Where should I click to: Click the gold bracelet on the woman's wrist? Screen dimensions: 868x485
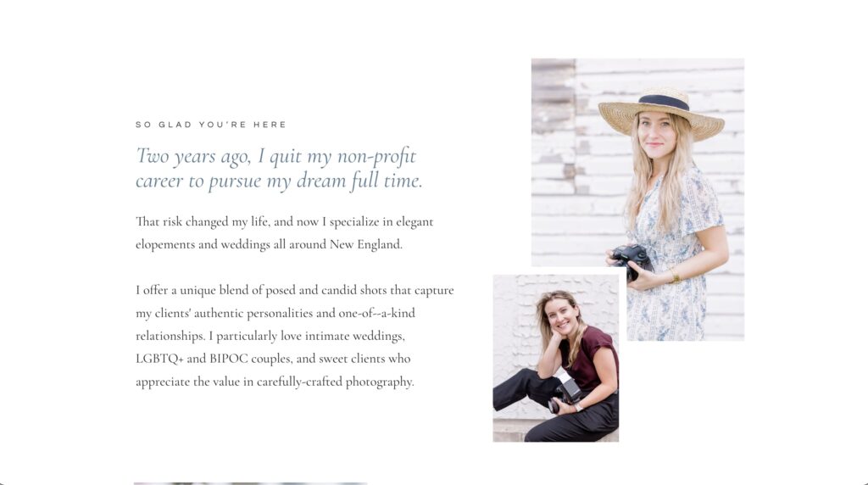[x=675, y=275]
